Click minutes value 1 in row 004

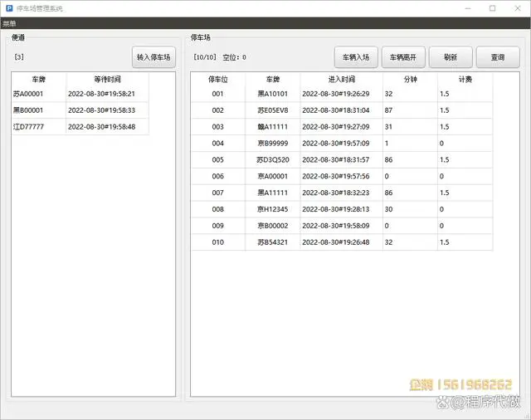pos(387,144)
